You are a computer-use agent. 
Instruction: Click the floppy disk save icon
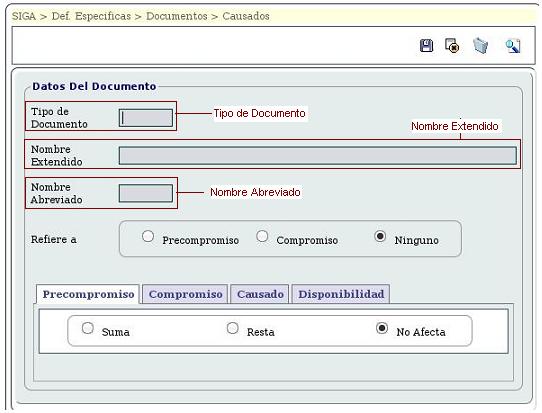[x=427, y=45]
